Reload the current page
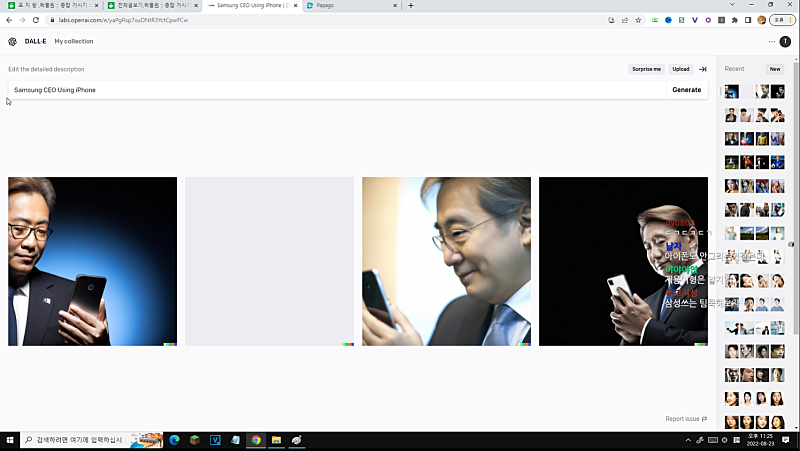 [36, 20]
